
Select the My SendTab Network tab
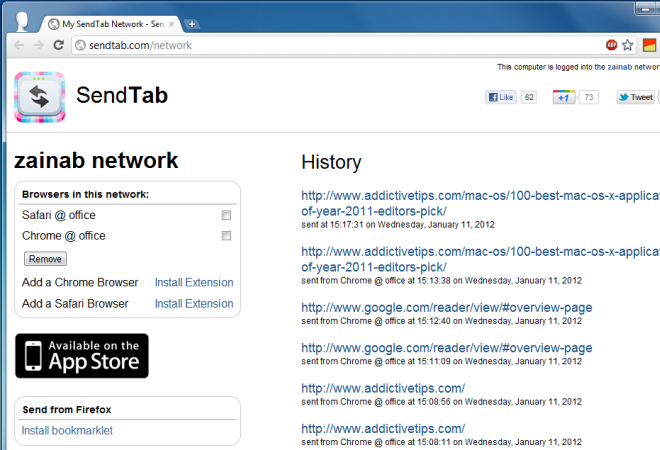tap(111, 24)
